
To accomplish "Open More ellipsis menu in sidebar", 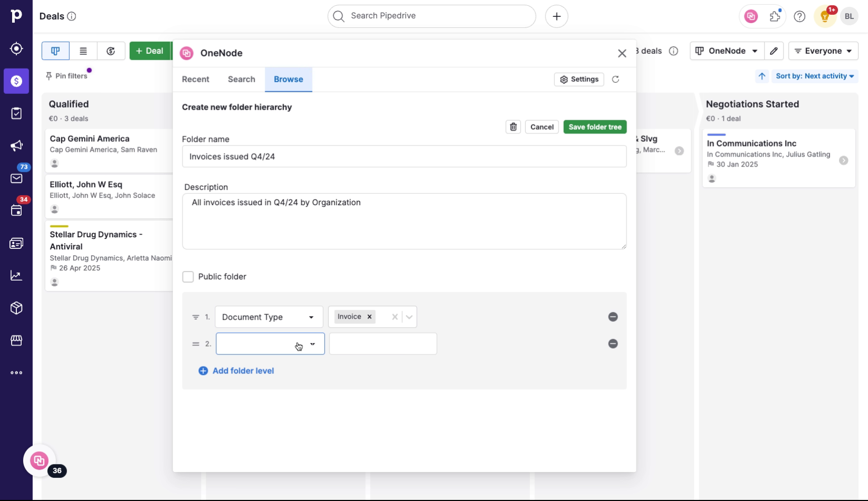I will (16, 373).
